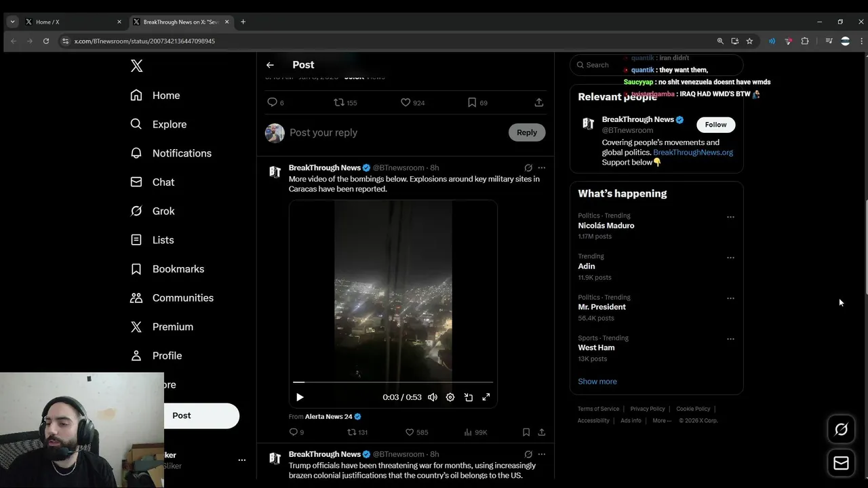868x488 pixels.
Task: Open Profile in the sidebar
Action: pyautogui.click(x=156, y=356)
